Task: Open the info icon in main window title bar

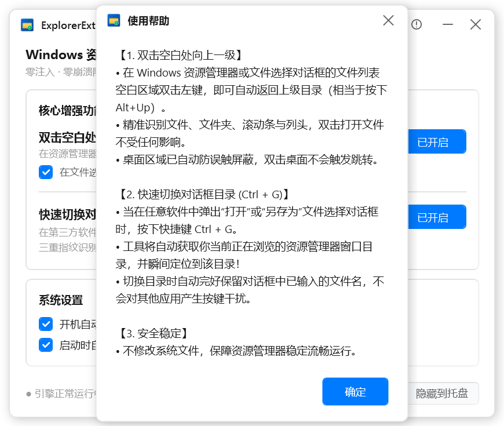Action: [x=417, y=24]
